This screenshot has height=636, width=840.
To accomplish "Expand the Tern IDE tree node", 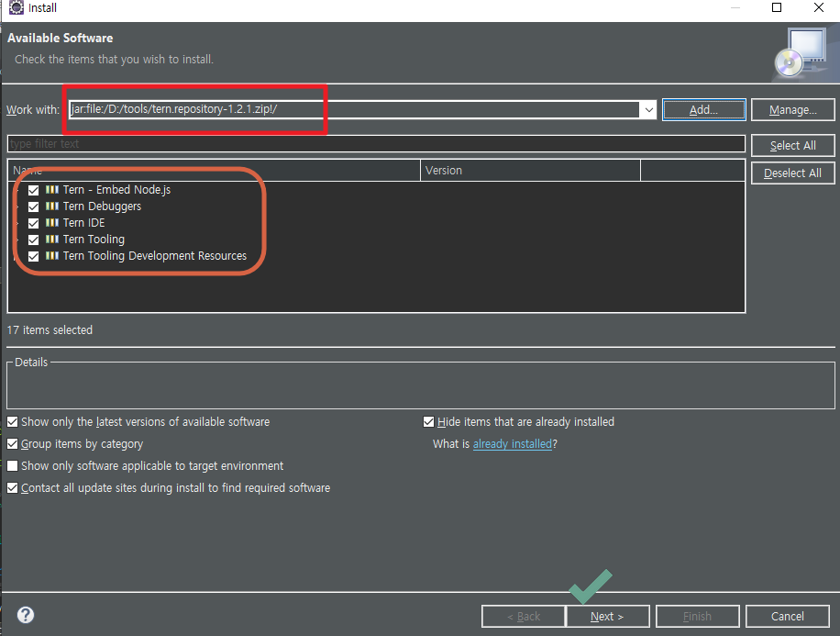I will (x=18, y=223).
